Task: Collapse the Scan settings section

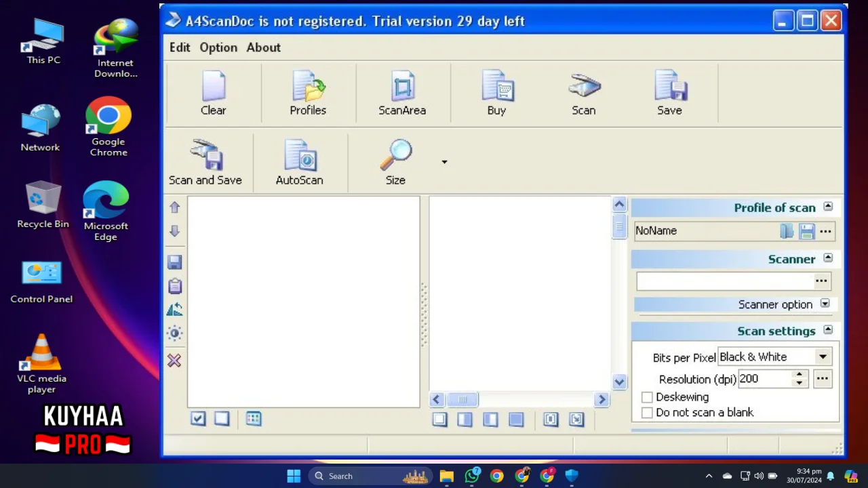Action: coord(828,330)
